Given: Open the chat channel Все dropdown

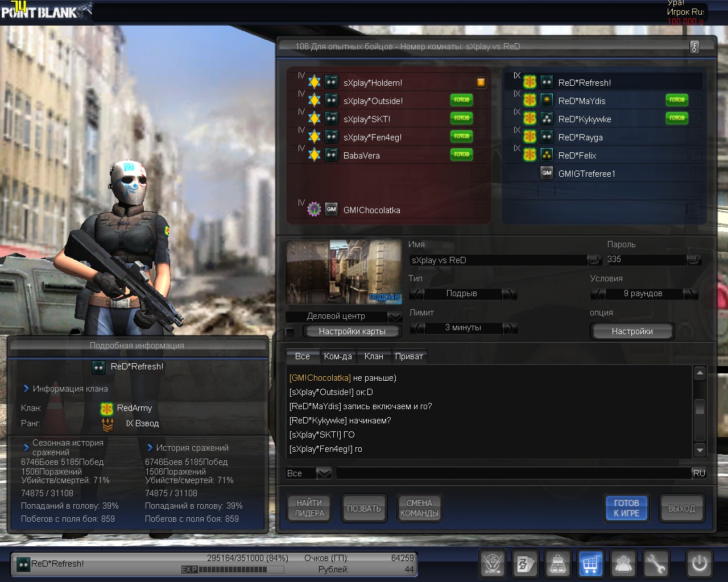Looking at the screenshot, I should coord(324,473).
